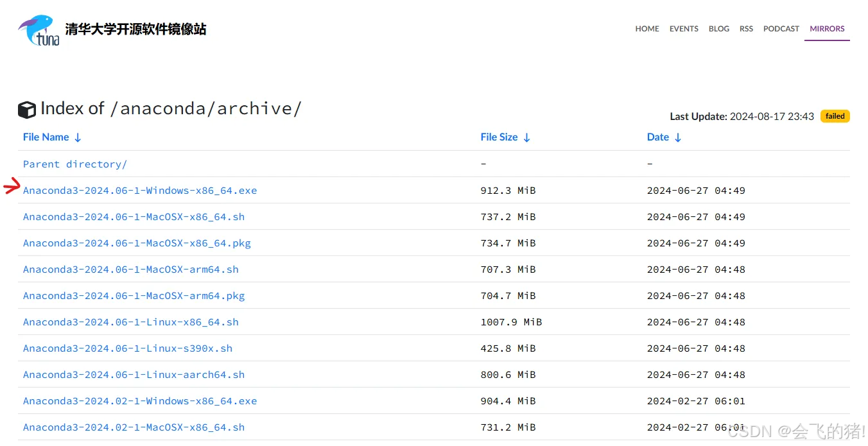Click the package box icon beside Index of

(x=27, y=110)
